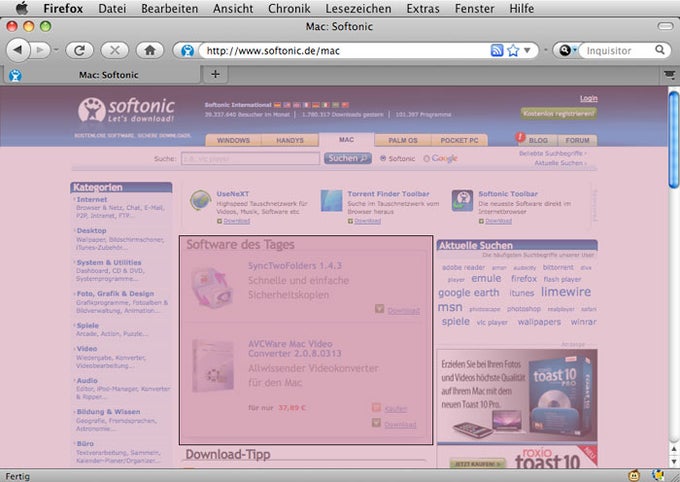Open the search engine selector dropdown
Viewport: 680px width, 482px height.
[567, 50]
